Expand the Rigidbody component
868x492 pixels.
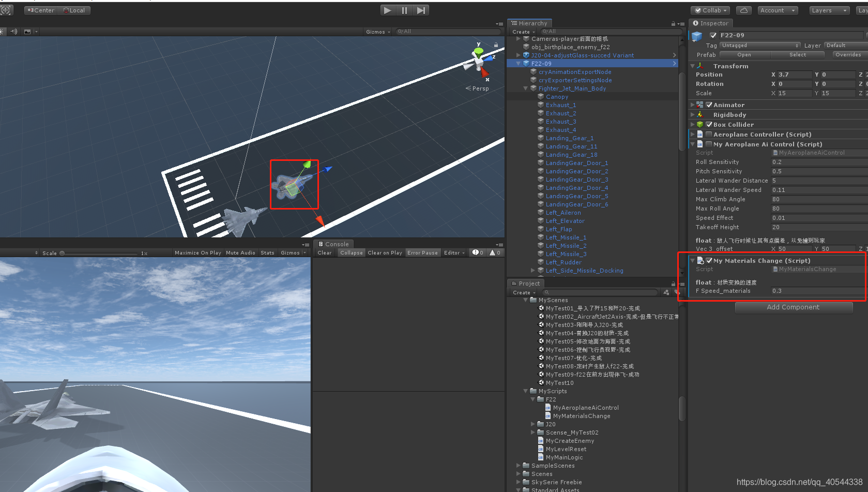tap(693, 115)
